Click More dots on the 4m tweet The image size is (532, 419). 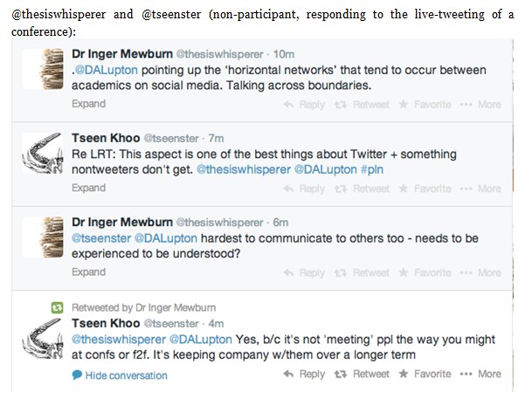466,374
